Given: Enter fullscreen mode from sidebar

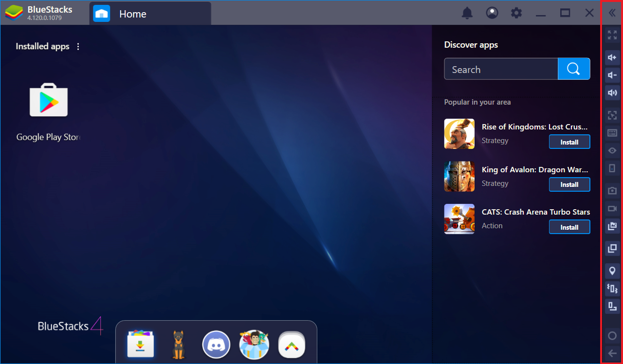Looking at the screenshot, I should pos(612,35).
